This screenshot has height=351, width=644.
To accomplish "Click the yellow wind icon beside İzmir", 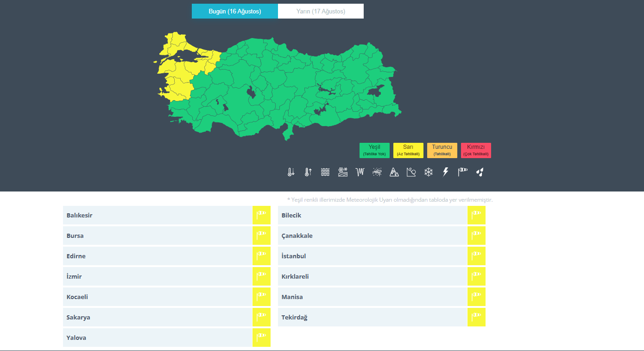I will (x=262, y=277).
